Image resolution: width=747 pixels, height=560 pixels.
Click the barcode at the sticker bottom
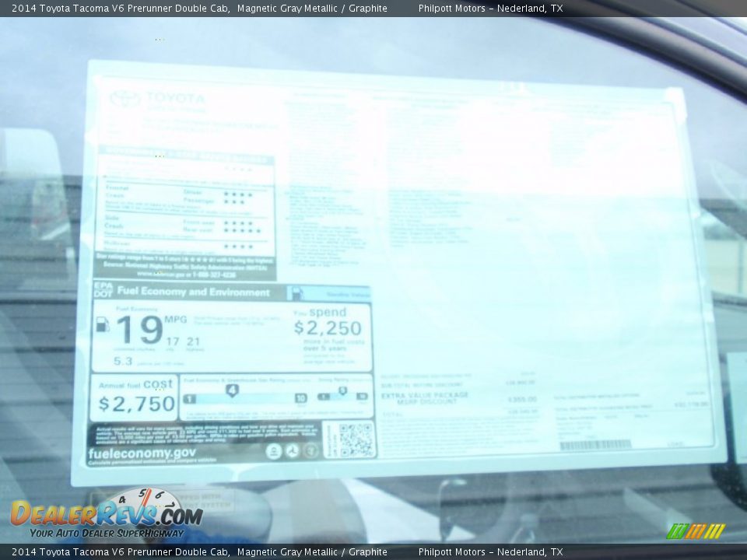tap(595, 445)
